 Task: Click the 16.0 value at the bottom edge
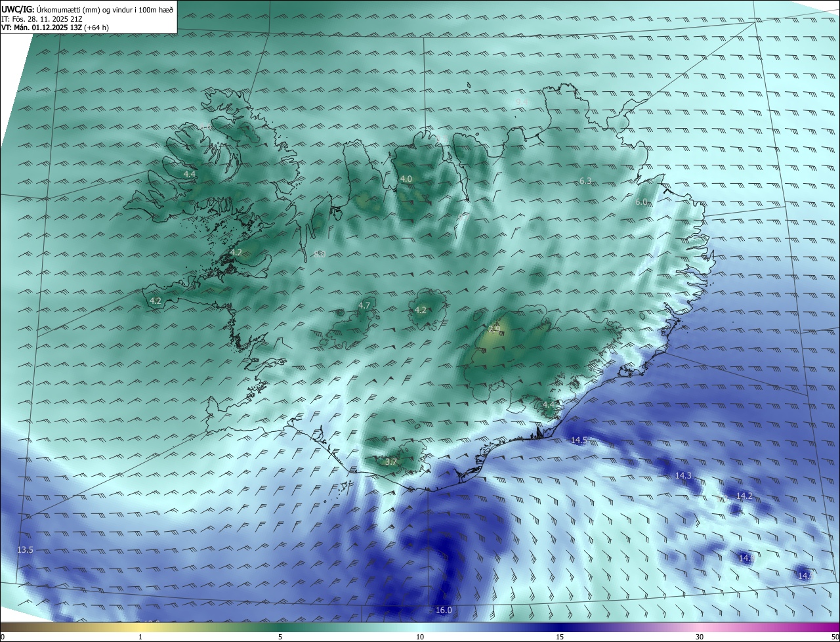pyautogui.click(x=444, y=610)
